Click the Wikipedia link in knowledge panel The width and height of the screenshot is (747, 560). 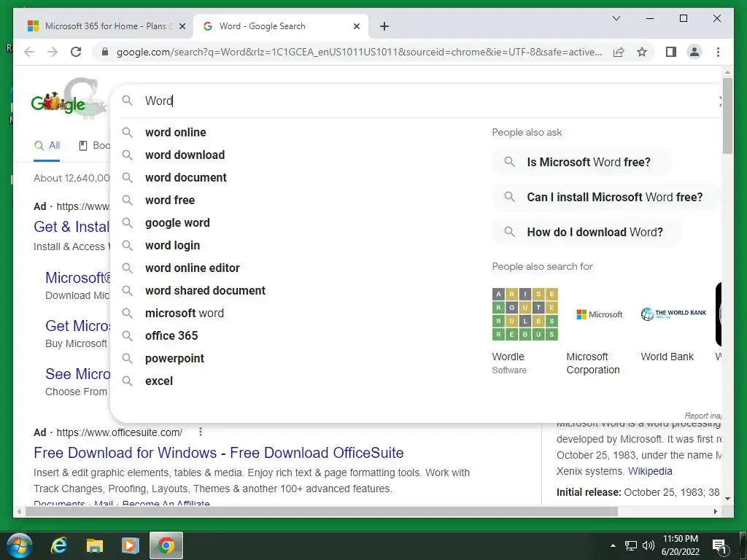tap(650, 472)
